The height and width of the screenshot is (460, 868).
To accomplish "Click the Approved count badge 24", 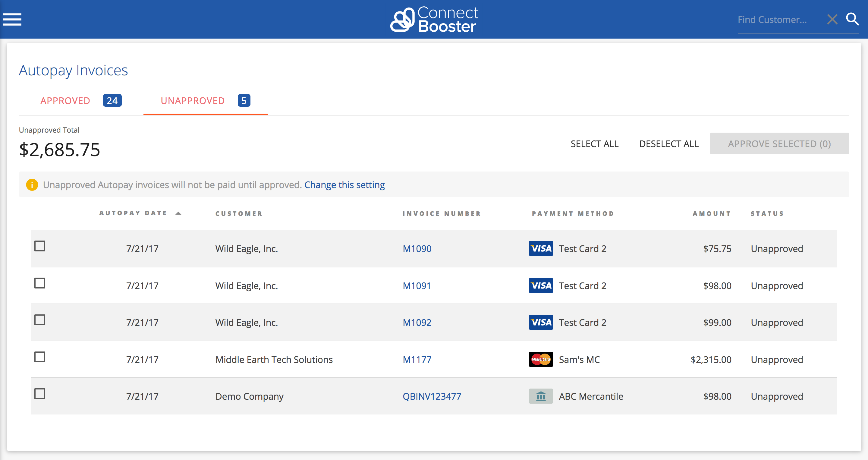I will click(x=112, y=100).
